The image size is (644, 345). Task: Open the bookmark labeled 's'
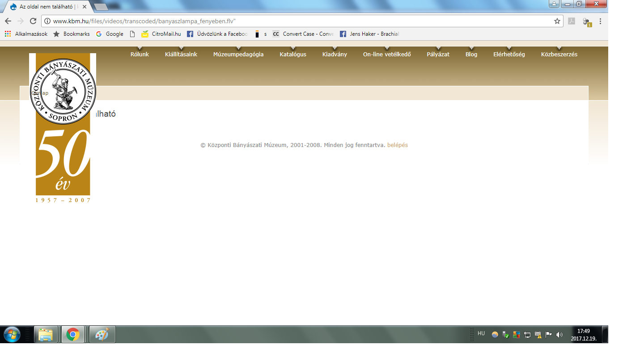click(260, 34)
